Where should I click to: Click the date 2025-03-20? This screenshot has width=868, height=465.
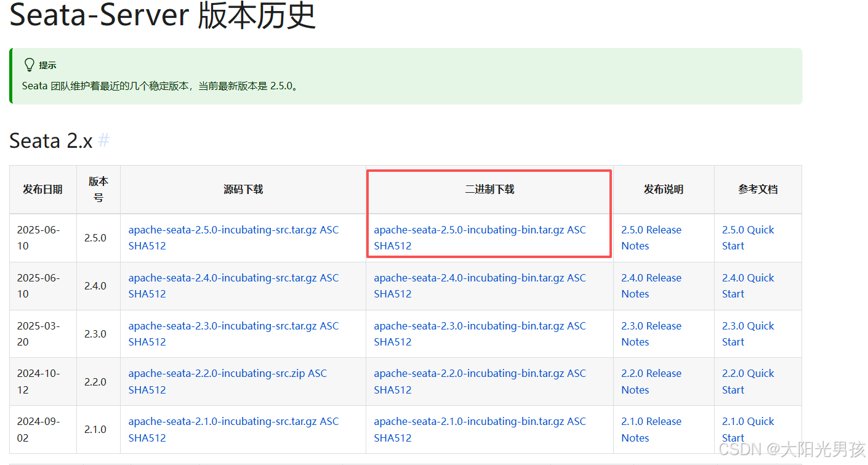(38, 334)
